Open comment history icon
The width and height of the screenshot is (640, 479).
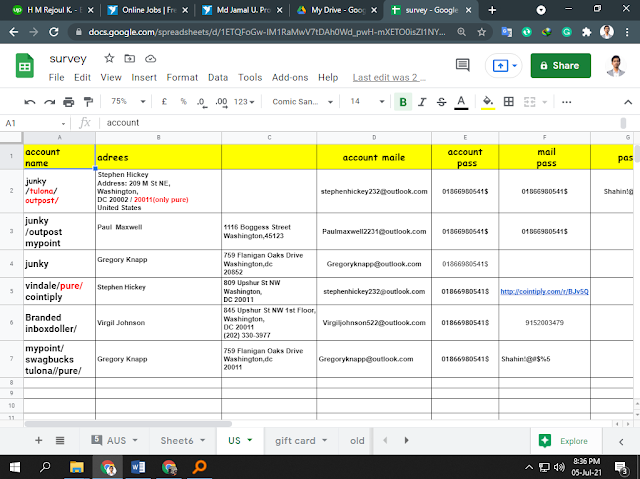click(x=462, y=65)
